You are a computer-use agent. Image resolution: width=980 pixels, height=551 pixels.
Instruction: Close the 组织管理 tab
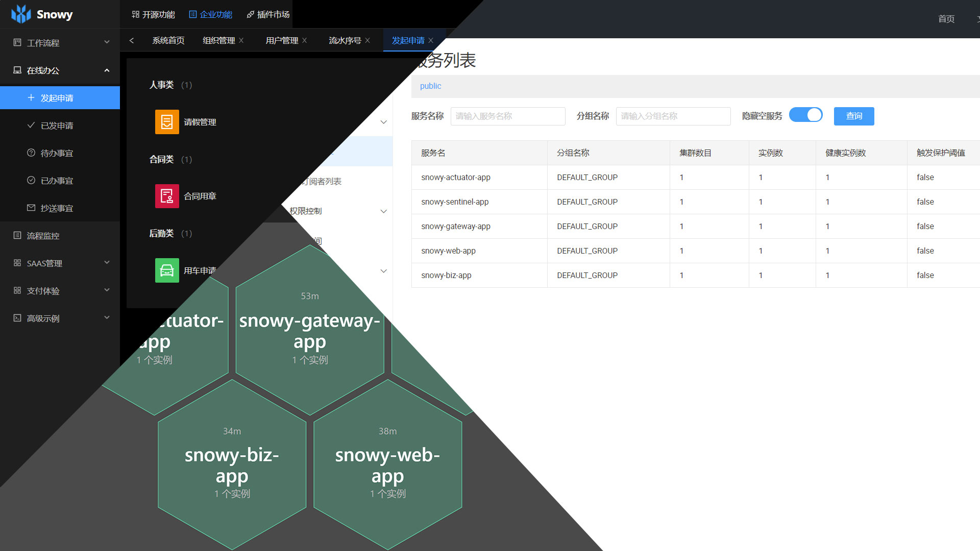(241, 40)
